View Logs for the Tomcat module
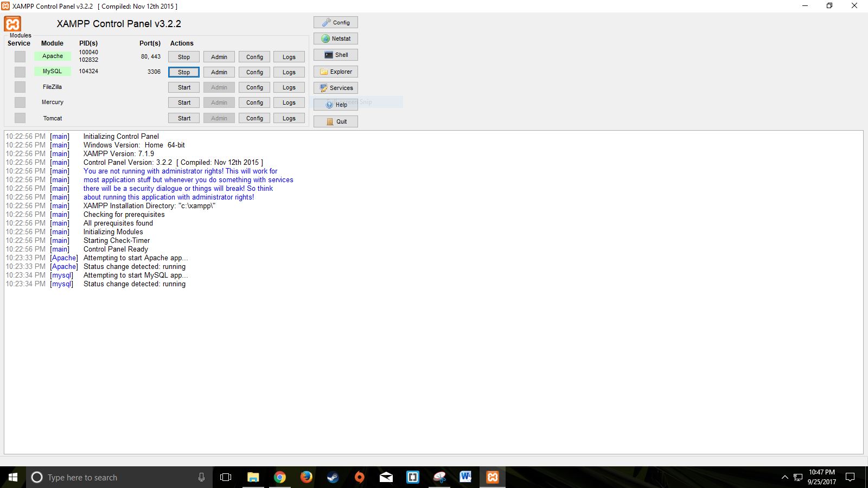 coord(289,118)
